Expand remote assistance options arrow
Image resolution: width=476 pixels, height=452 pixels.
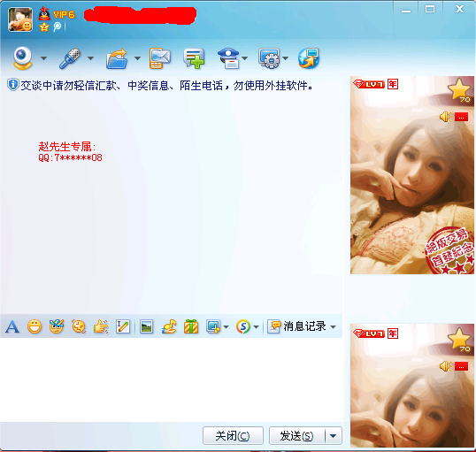point(285,58)
